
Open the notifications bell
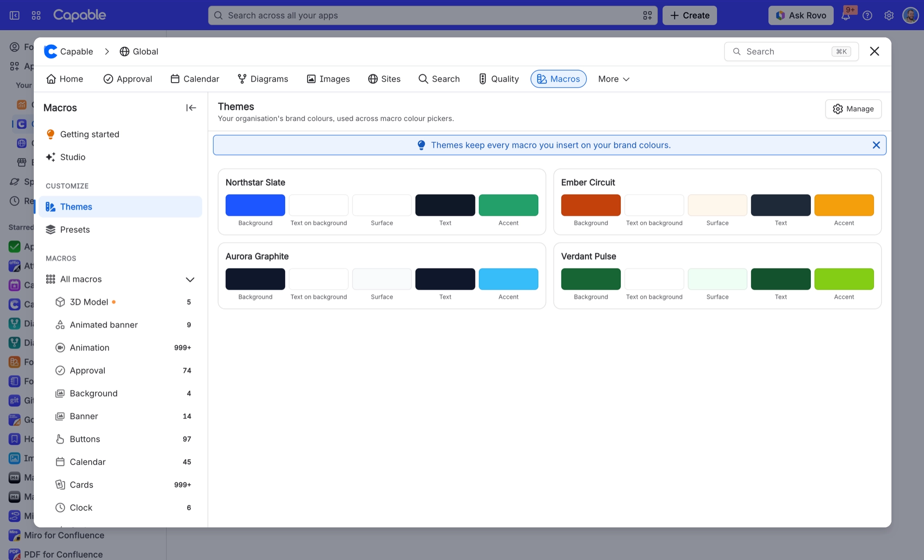click(x=846, y=15)
